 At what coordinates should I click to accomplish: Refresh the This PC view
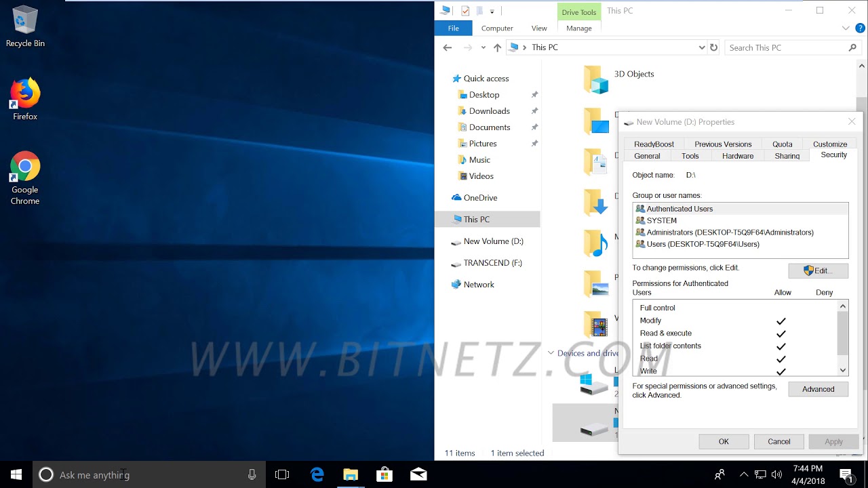point(713,47)
